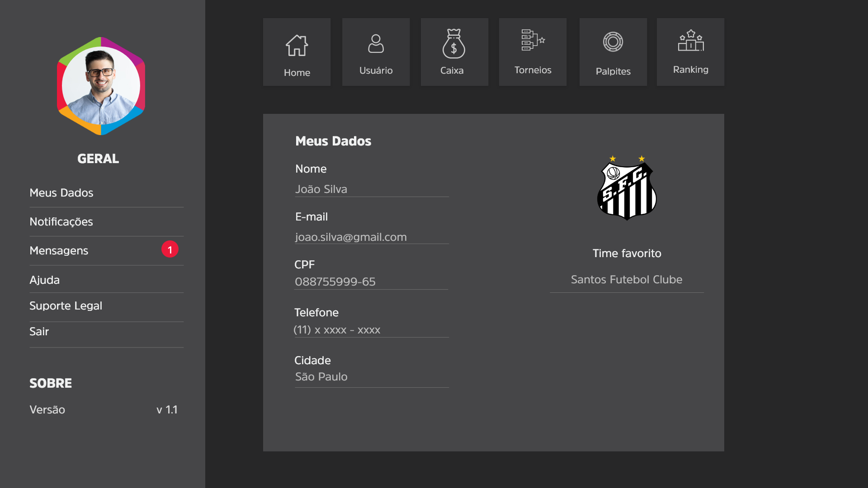
Task: Click the Home house icon
Action: pos(297,46)
